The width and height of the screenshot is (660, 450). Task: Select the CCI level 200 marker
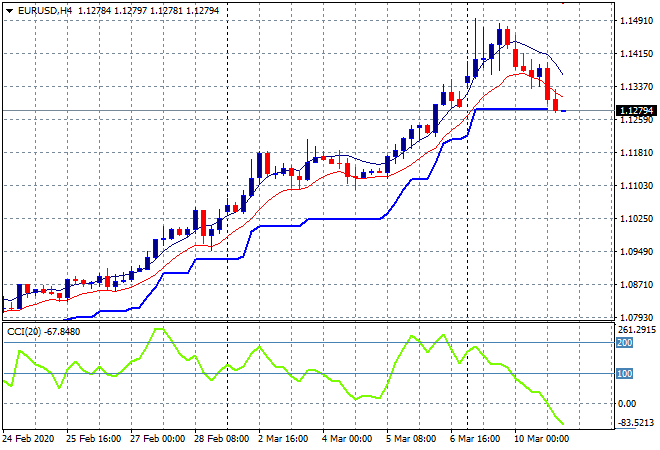click(625, 343)
